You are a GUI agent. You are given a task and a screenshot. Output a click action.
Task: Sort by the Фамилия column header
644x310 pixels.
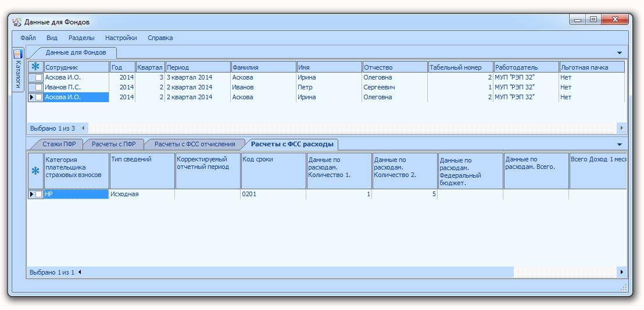tap(263, 67)
